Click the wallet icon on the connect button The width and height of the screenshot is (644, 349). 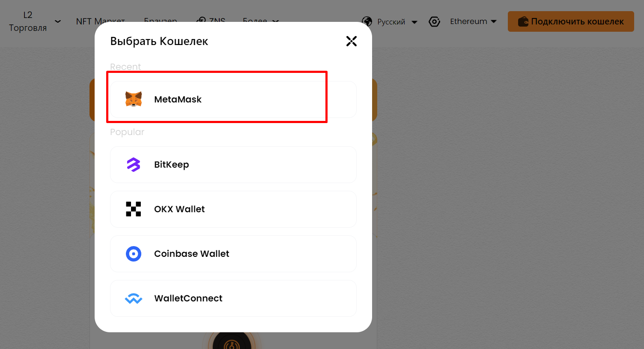[x=523, y=21]
